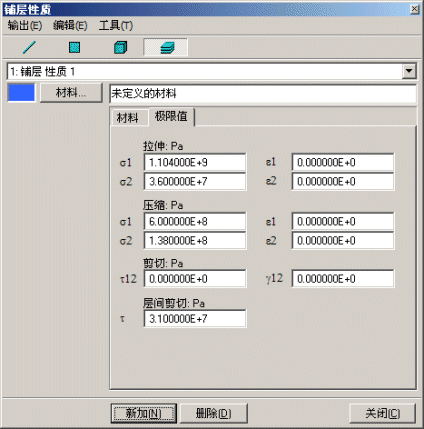
Task: Click tensile σ1 field 1.104000E+9
Action: pos(195,162)
